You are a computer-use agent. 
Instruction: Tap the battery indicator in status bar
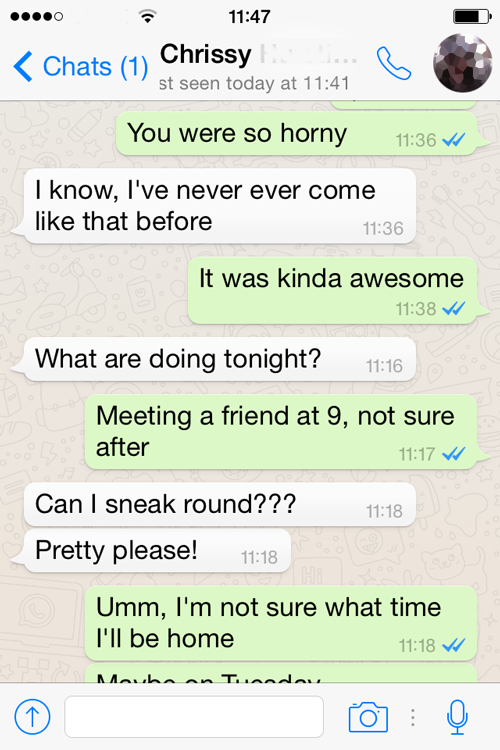tap(472, 17)
